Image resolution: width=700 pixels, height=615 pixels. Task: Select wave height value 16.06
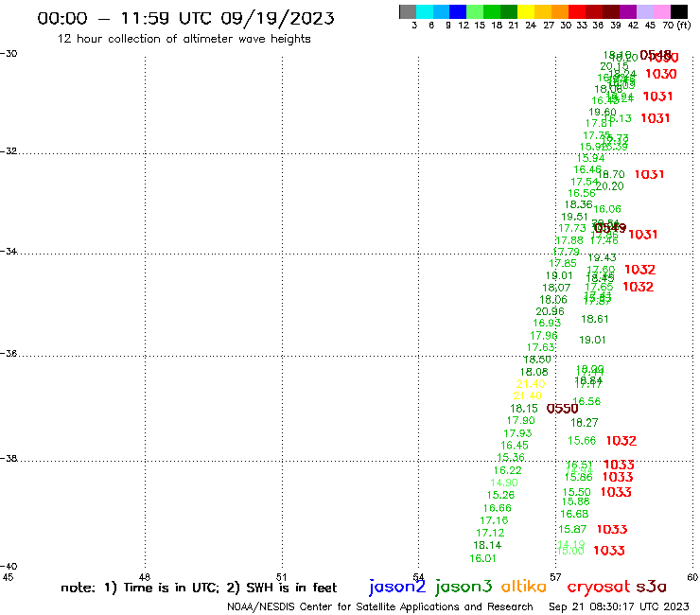click(x=607, y=209)
